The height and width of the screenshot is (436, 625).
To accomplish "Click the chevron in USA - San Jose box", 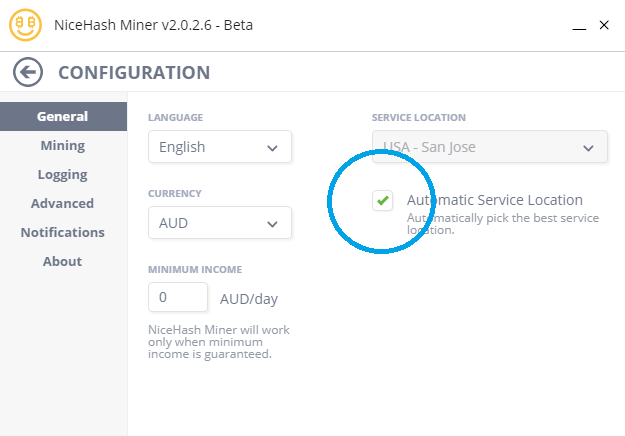I will 588,148.
